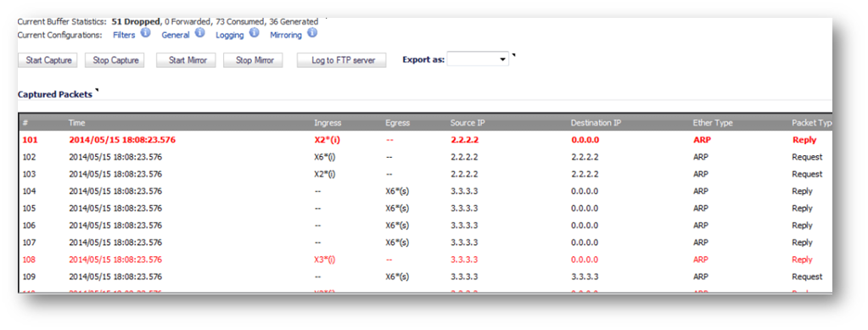
Task: Click source IP 3.3.3.3 in row 105
Action: pos(464,209)
